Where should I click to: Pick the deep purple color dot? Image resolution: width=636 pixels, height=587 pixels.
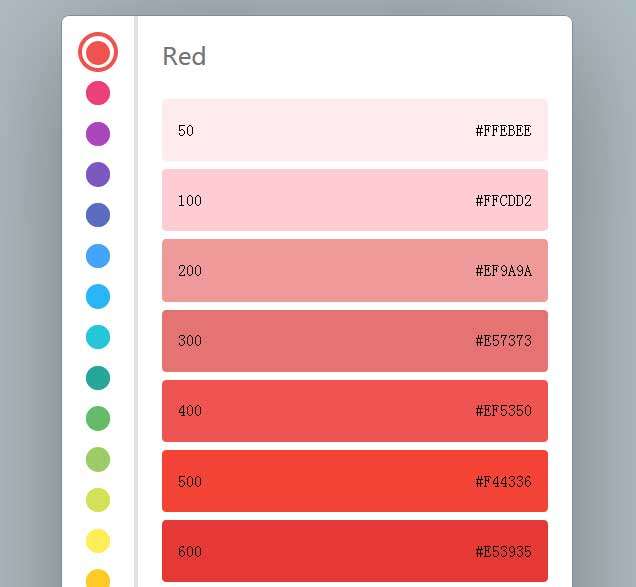click(98, 175)
